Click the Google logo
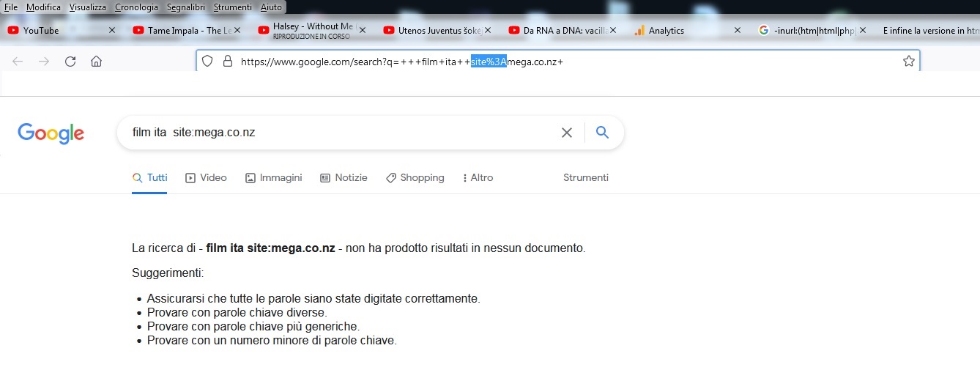Viewport: 980px width, 370px height. (51, 133)
